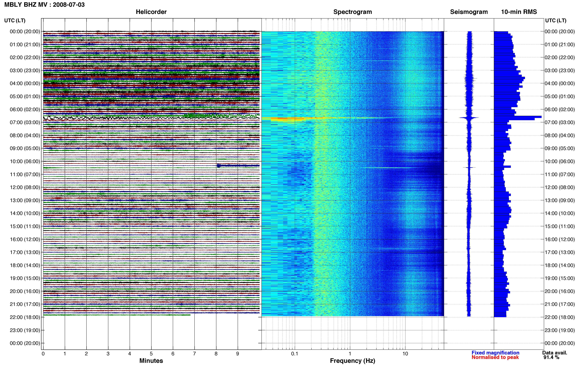Screen dimensions: 588x368
Task: Click the 'Frequency (Hz)' axis title
Action: (x=352, y=361)
